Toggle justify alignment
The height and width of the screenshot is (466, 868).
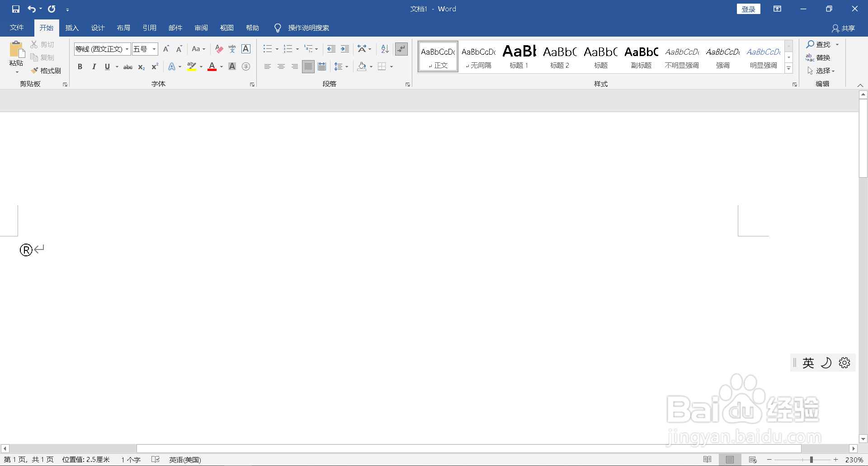pyautogui.click(x=308, y=66)
